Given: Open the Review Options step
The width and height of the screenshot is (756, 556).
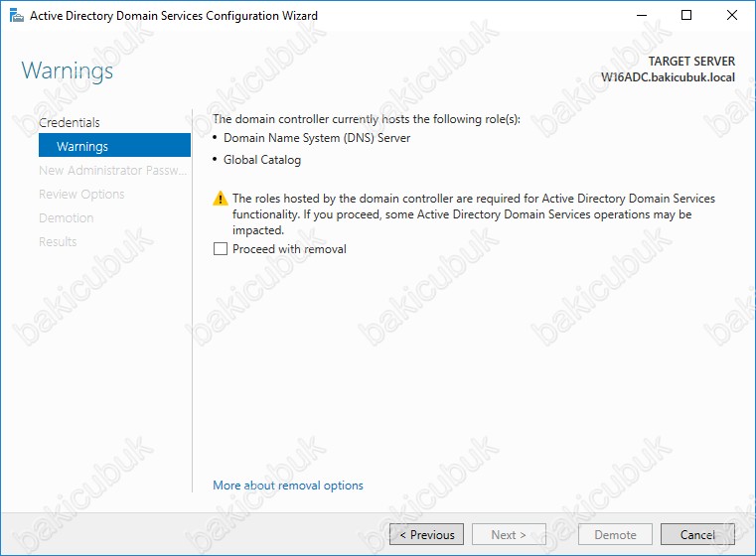Looking at the screenshot, I should coord(81,194).
